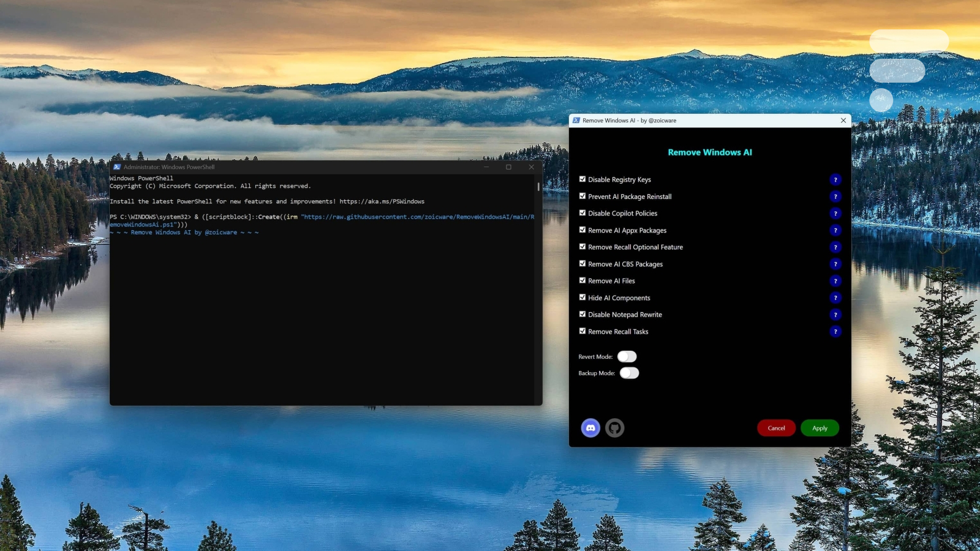Open help for Remove AI CBS Packages

(x=835, y=264)
